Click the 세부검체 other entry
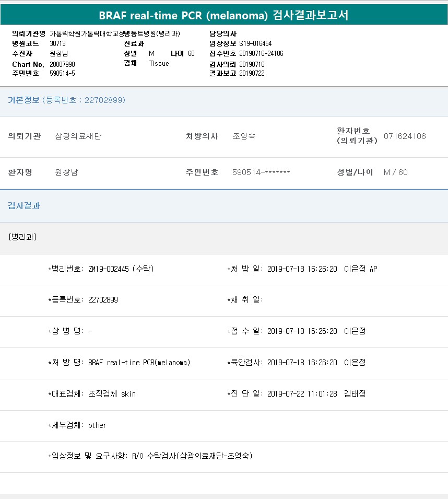Viewport: 448px width, 499px height. click(97, 425)
